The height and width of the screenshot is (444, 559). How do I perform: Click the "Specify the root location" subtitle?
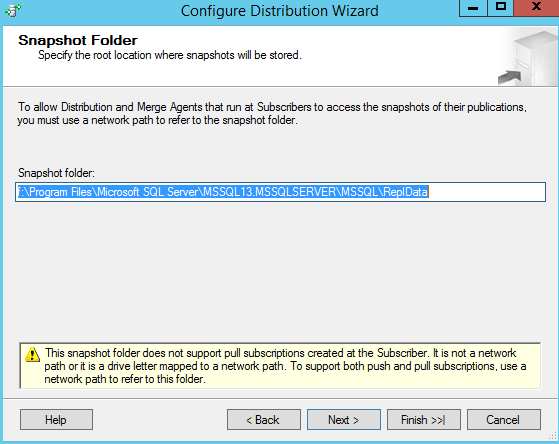click(170, 55)
